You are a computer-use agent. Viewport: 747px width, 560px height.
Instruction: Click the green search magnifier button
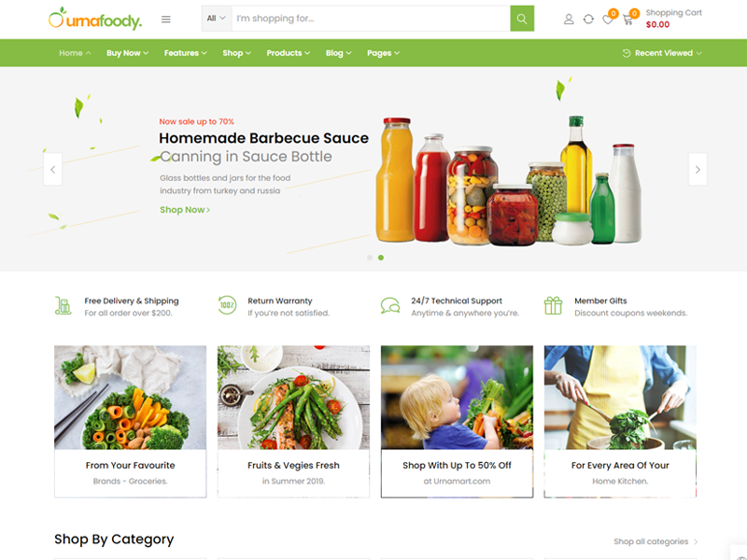click(522, 19)
